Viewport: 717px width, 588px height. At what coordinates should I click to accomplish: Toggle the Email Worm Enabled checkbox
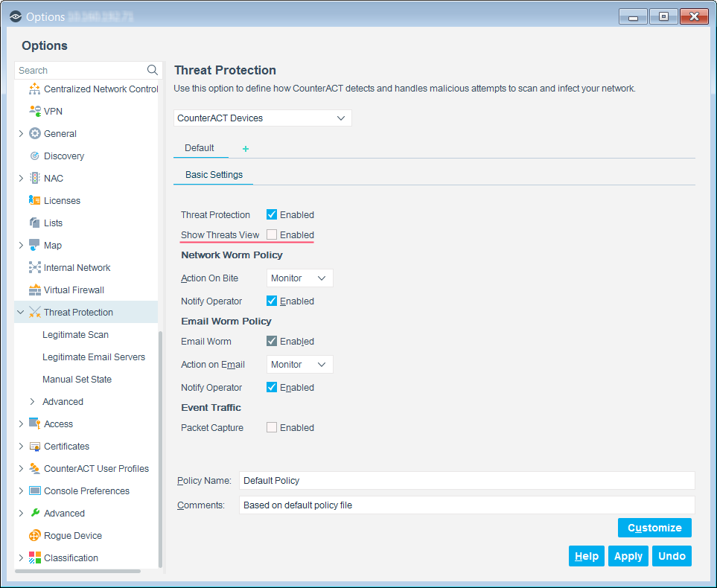click(272, 341)
